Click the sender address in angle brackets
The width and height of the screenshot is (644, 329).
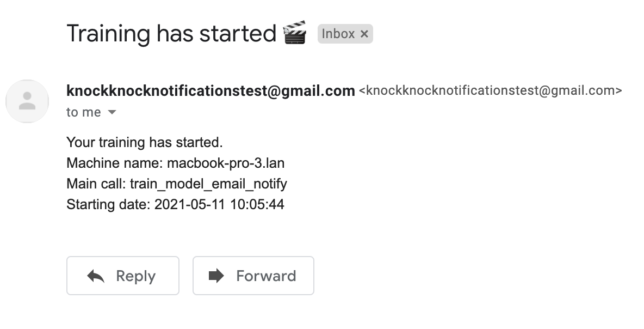pos(490,90)
